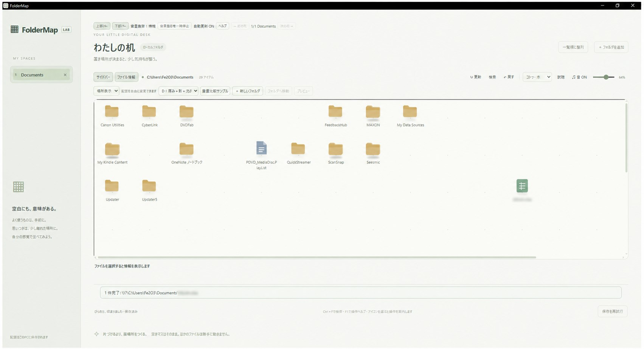This screenshot has height=349, width=644.
Task: Toggle the ファイル情報 panel button
Action: point(126,77)
